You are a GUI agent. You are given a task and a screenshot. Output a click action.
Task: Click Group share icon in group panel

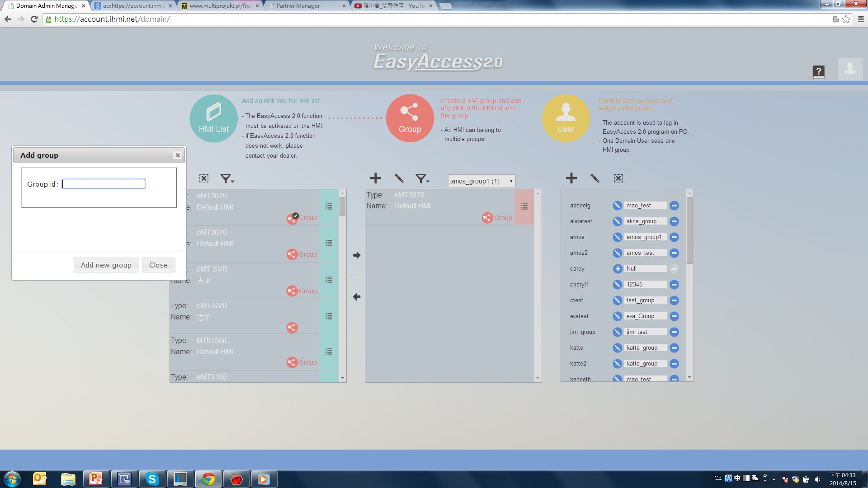(487, 218)
